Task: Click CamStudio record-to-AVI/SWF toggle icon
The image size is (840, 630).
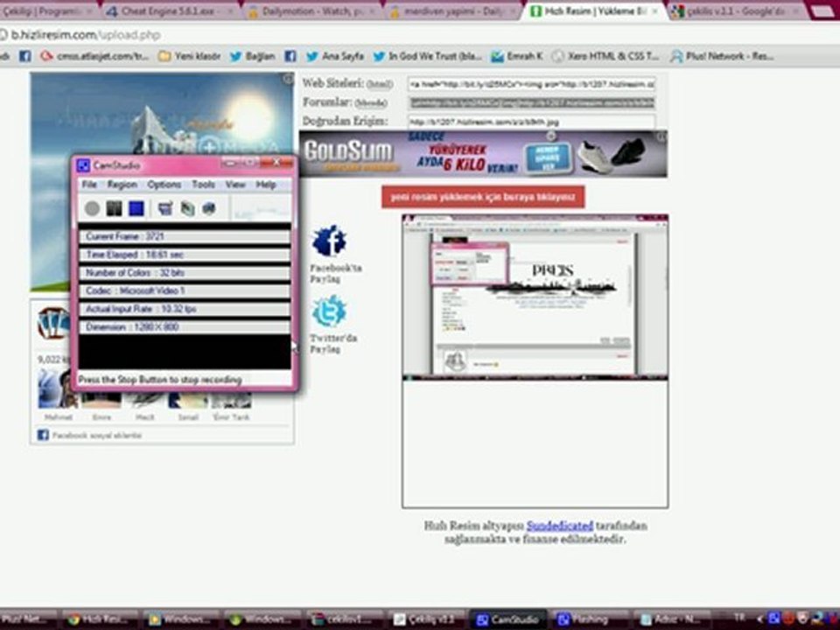Action: pos(187,208)
